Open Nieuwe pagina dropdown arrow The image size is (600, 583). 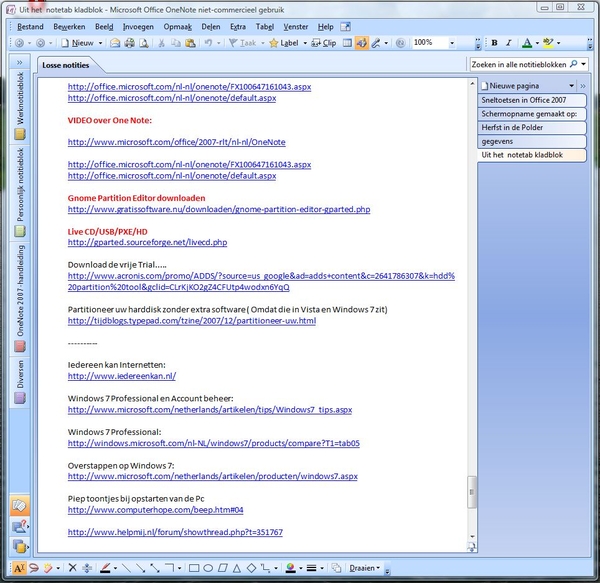click(x=571, y=86)
